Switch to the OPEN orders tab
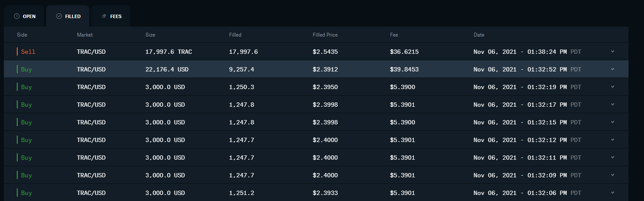Viewport: 644px width, 201px height. point(25,16)
